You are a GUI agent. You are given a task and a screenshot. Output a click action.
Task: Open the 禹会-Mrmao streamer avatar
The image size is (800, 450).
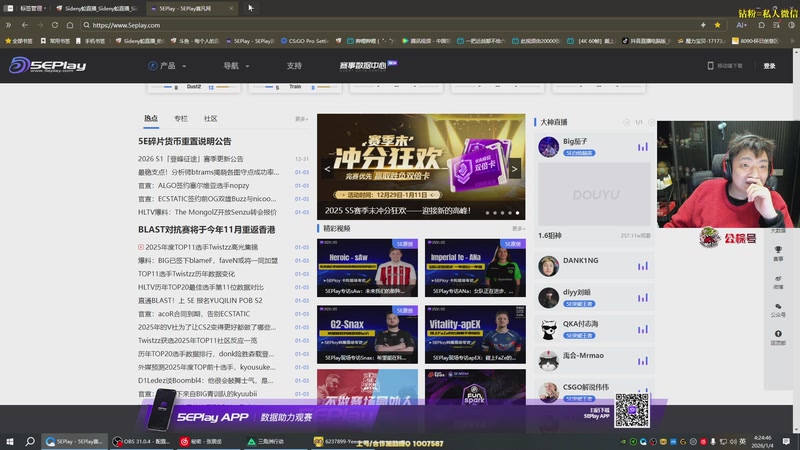coord(548,361)
